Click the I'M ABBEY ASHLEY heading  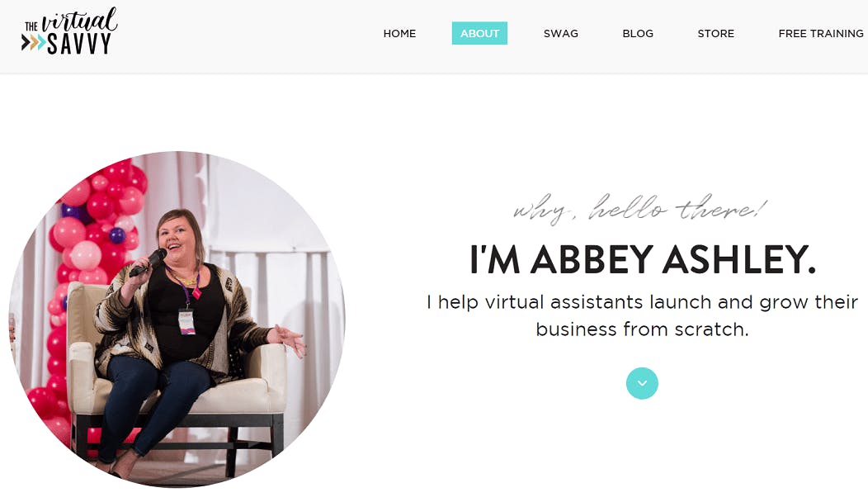coord(642,259)
